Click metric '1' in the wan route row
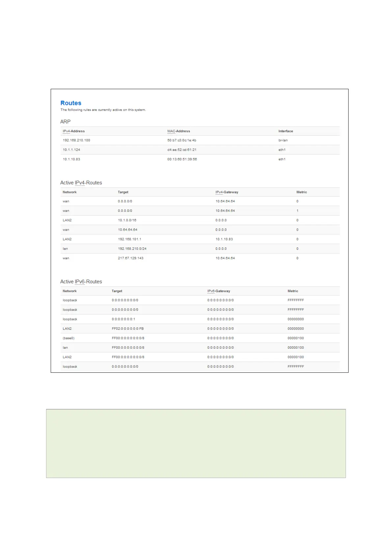Screen dimensions: 392x554 (298, 211)
